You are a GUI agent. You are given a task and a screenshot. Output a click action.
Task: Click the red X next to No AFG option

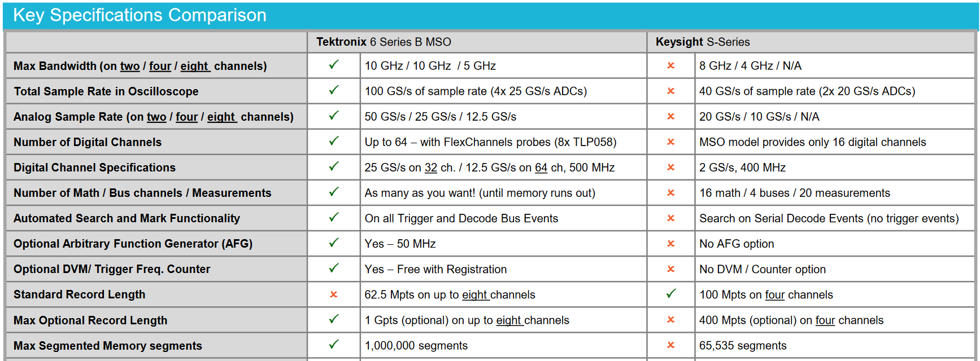(x=671, y=244)
